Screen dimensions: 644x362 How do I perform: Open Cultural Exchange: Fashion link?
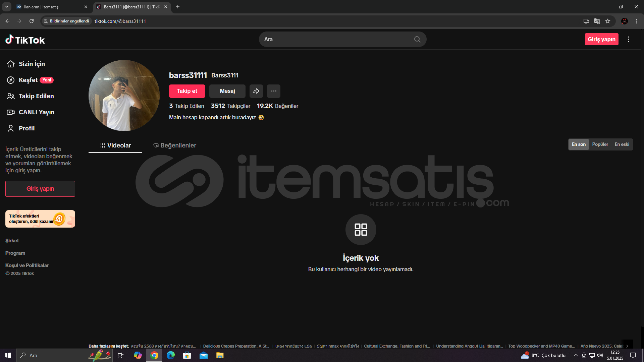(397, 346)
